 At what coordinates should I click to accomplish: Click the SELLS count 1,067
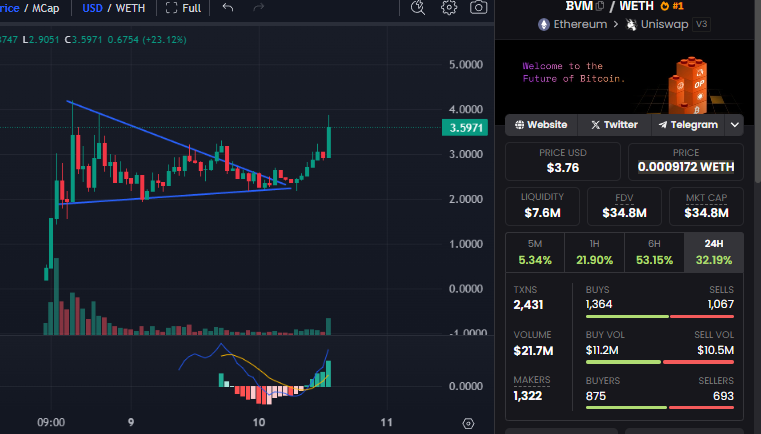pyautogui.click(x=721, y=304)
